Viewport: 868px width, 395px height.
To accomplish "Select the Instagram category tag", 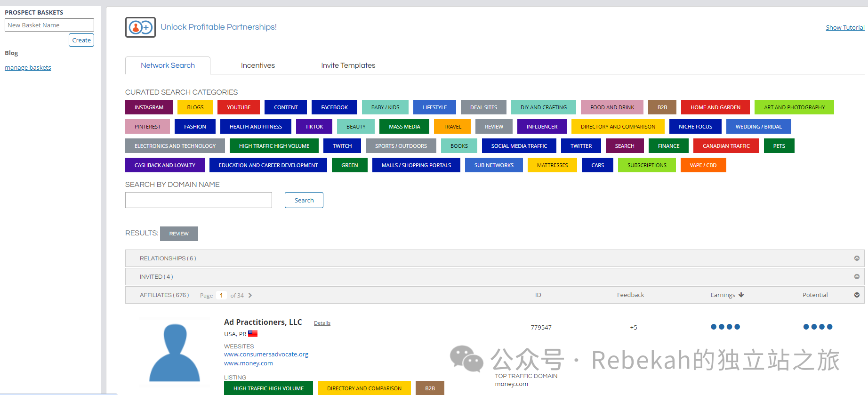I will coord(149,107).
